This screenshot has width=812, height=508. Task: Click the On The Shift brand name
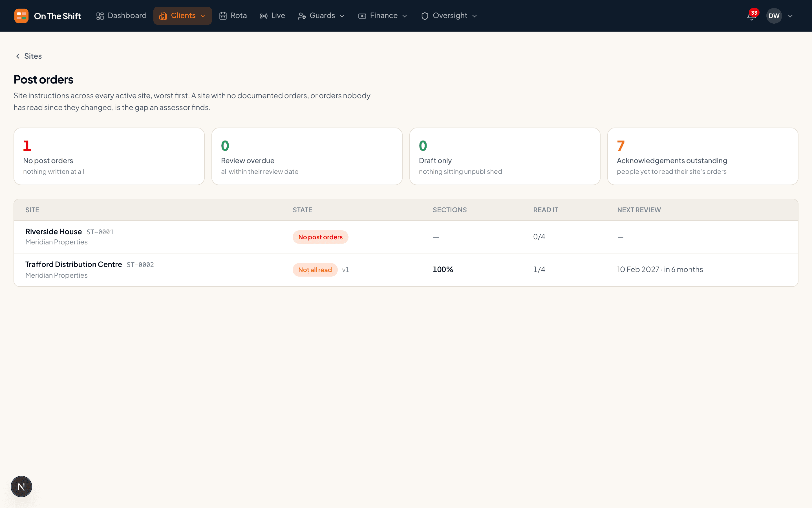58,16
